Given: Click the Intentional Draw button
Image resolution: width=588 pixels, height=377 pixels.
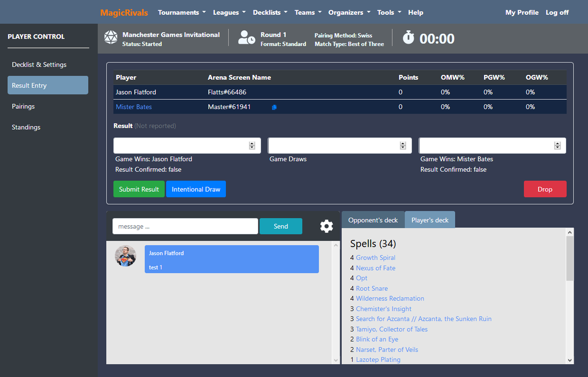Looking at the screenshot, I should (196, 189).
